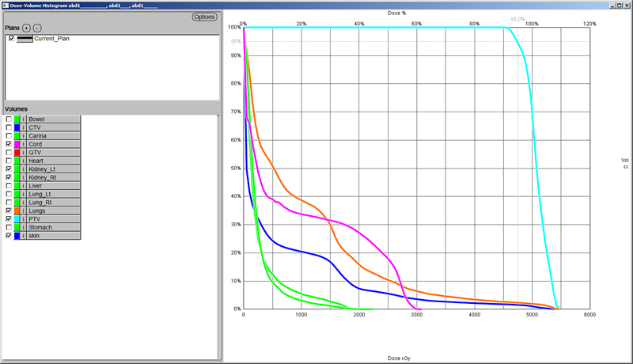Open the Options button menu

coord(204,17)
